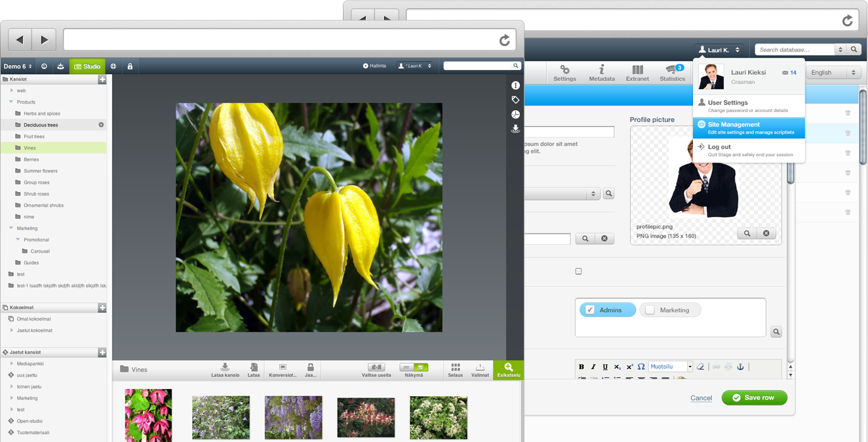The width and height of the screenshot is (868, 442).
Task: Select User Settings menu item
Action: [749, 106]
